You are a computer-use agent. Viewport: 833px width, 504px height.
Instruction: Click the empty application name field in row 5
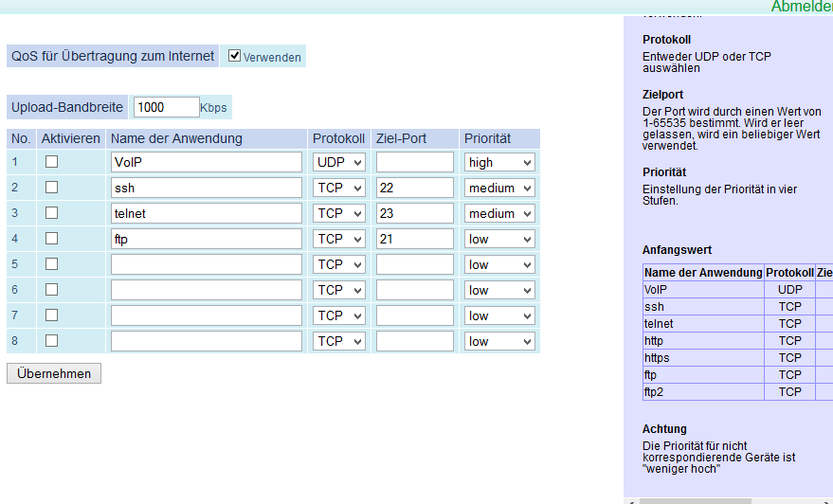[206, 265]
